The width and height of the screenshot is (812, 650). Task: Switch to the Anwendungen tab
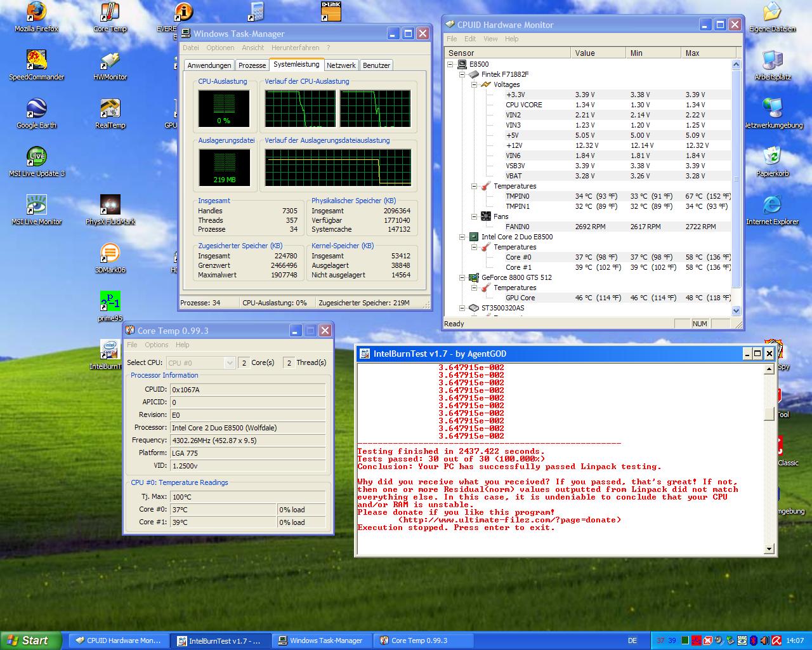point(209,65)
